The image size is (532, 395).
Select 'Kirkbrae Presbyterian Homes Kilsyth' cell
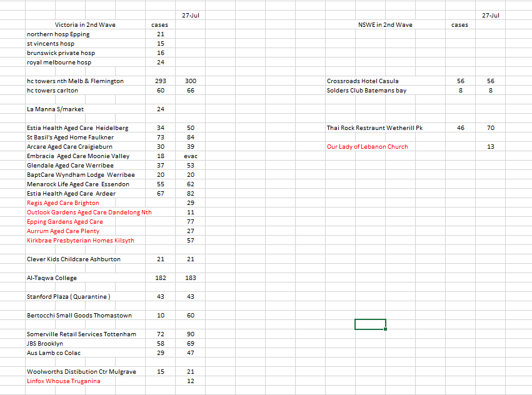pyautogui.click(x=81, y=241)
